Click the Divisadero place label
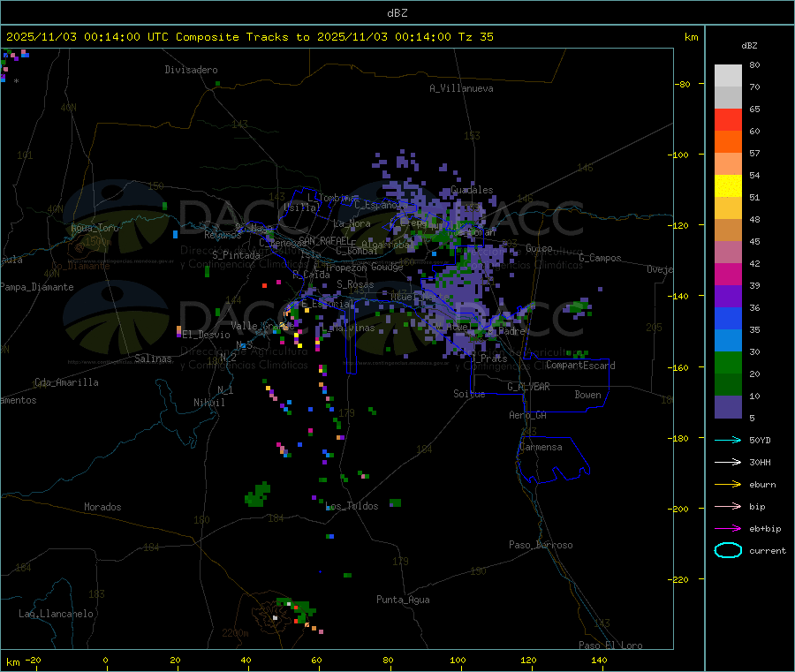The width and height of the screenshot is (795, 672). (x=191, y=70)
